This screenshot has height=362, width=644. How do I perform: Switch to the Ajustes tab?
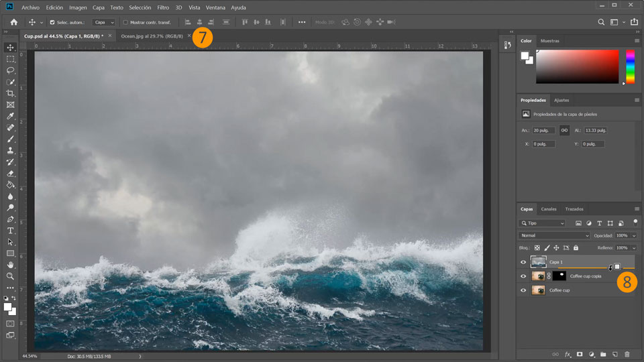click(x=561, y=100)
